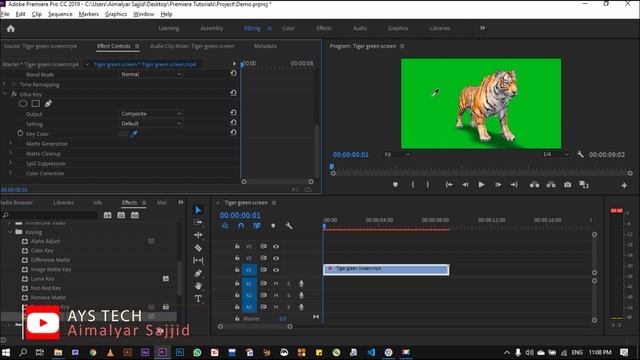
Task: Open the Setting Default dropdown
Action: coord(151,123)
